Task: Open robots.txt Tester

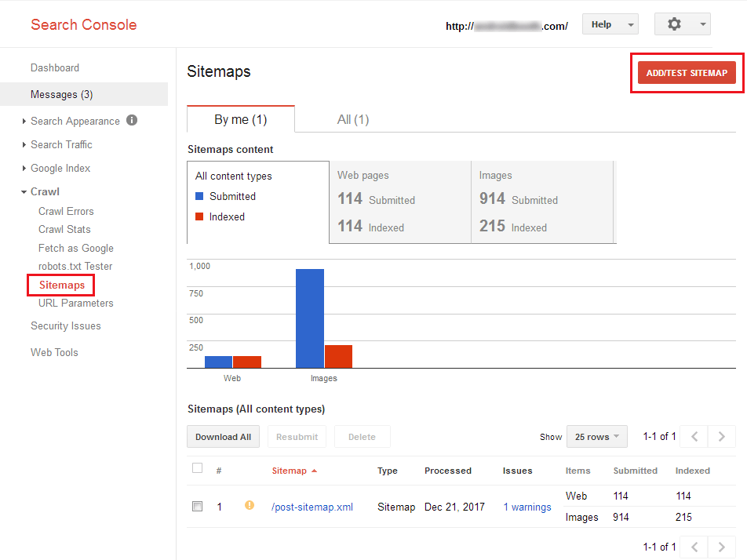Action: point(75,266)
